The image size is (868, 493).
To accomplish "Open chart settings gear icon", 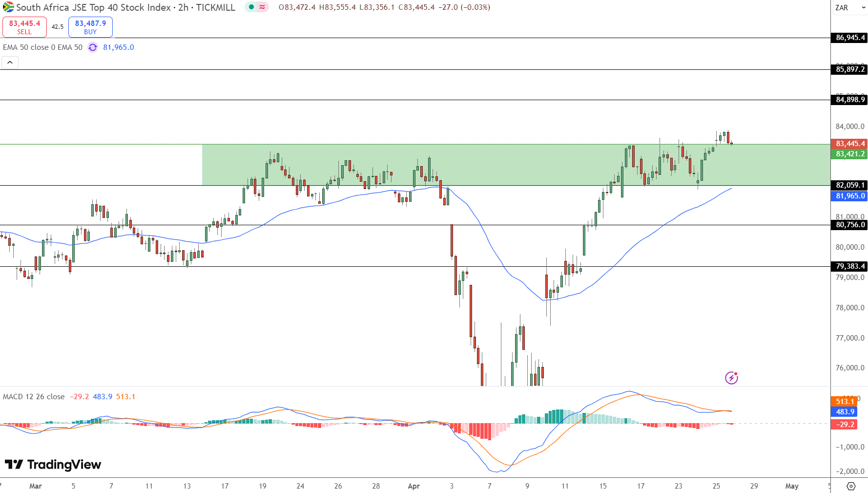I will tap(851, 486).
